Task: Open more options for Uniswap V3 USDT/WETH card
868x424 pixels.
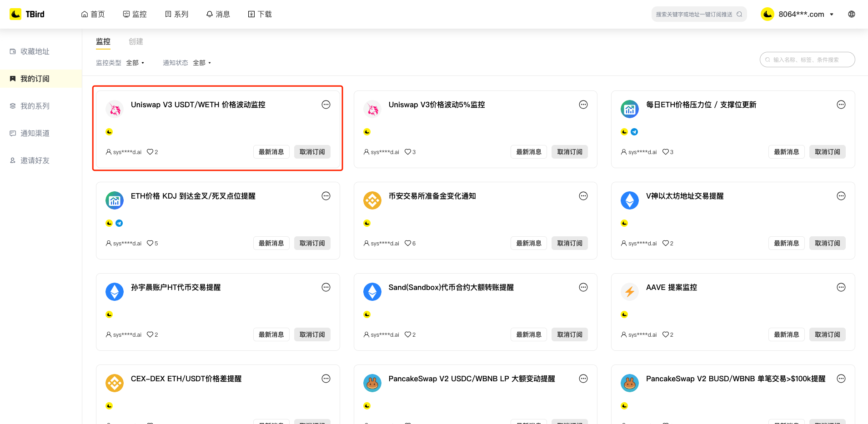Action: tap(326, 105)
